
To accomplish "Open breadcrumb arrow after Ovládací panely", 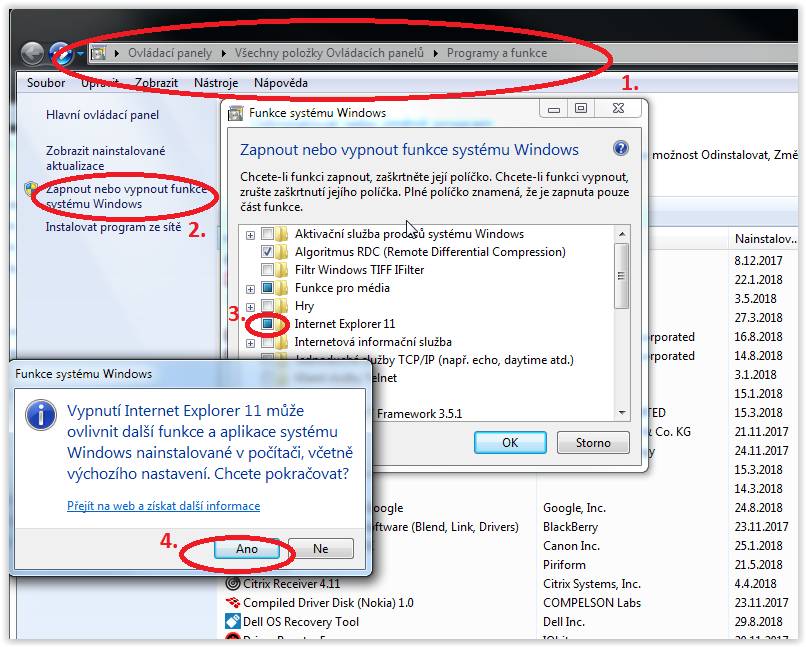I will click(x=224, y=53).
